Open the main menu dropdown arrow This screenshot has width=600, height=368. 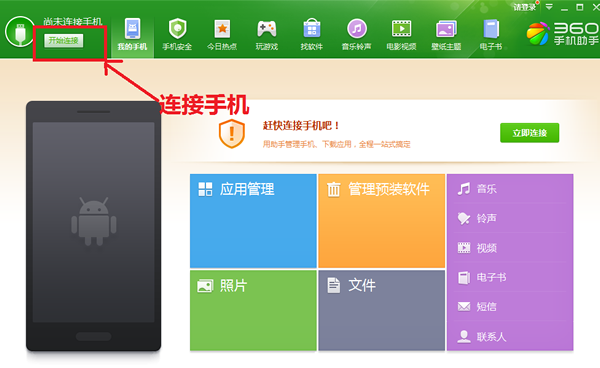549,7
